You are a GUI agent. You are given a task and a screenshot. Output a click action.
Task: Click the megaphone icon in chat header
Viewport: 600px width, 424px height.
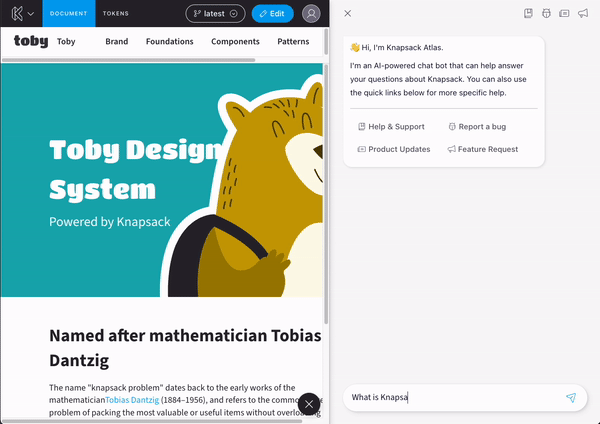tap(583, 13)
